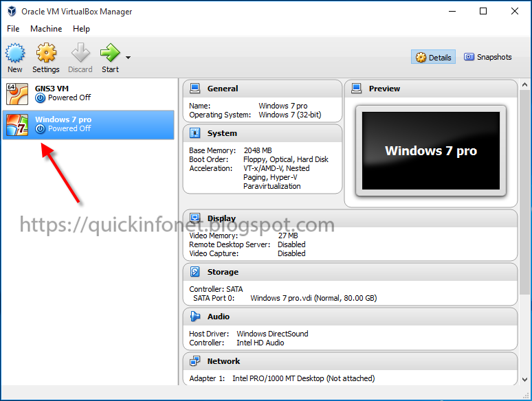Click the System section chip icon
Screen dimensions: 532x401
pyautogui.click(x=195, y=133)
